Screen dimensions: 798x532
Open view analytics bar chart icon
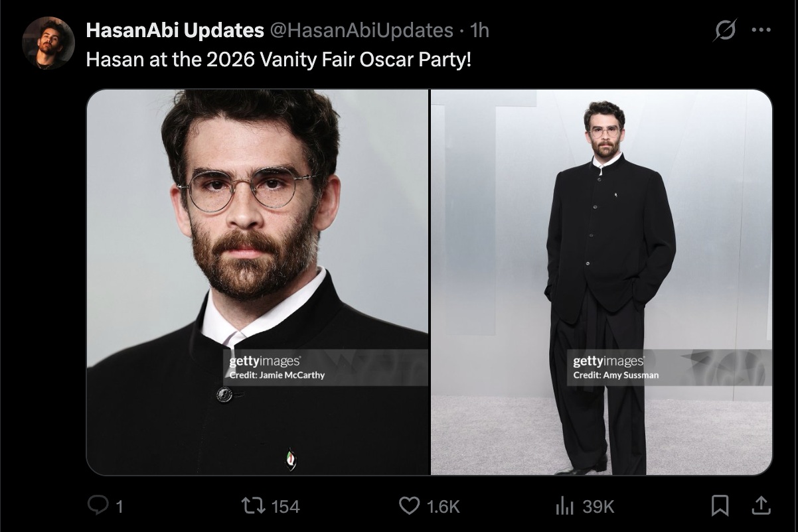[x=564, y=507]
